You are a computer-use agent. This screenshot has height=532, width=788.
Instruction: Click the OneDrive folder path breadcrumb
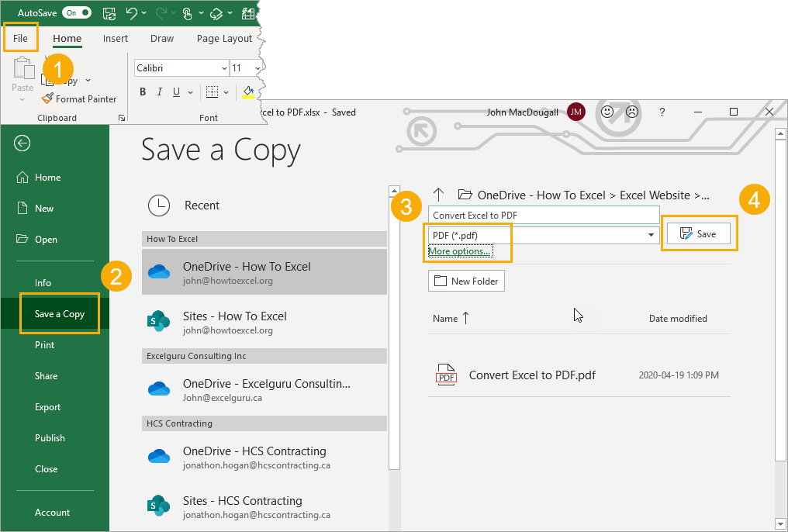[x=583, y=195]
